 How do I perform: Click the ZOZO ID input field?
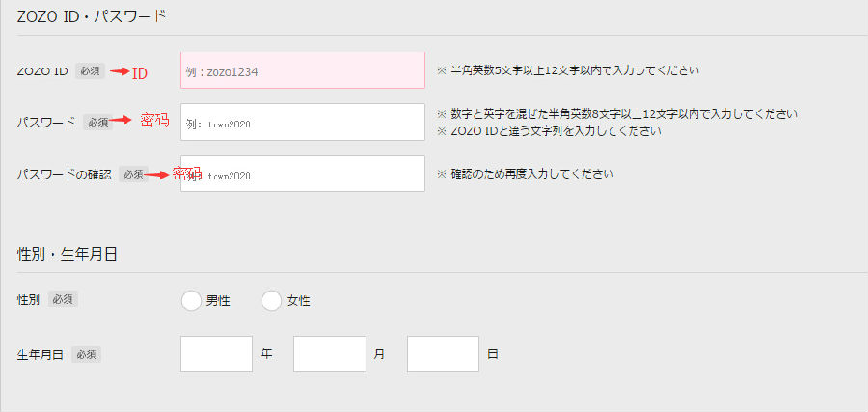pyautogui.click(x=302, y=70)
